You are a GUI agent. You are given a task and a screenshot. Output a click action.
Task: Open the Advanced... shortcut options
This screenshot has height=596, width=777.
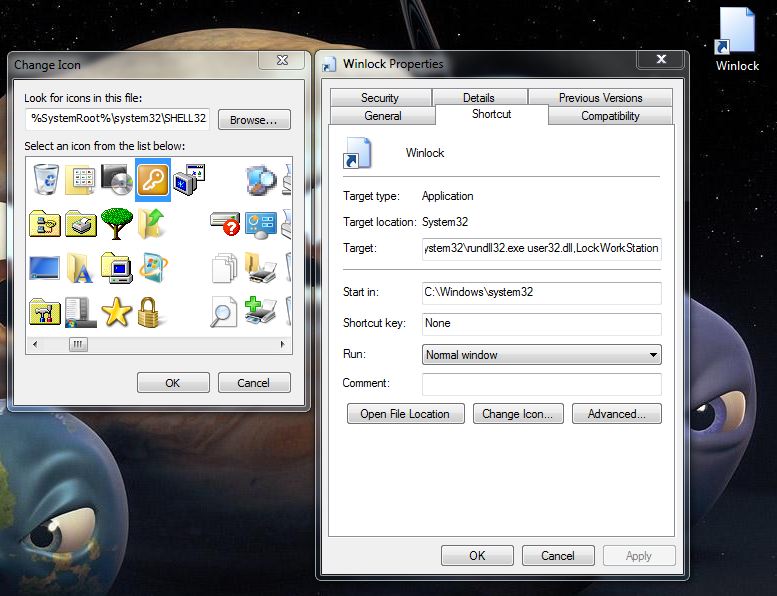tap(616, 414)
